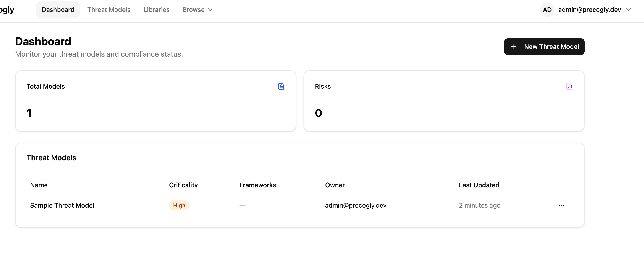Open the row actions three-dot menu

[561, 205]
